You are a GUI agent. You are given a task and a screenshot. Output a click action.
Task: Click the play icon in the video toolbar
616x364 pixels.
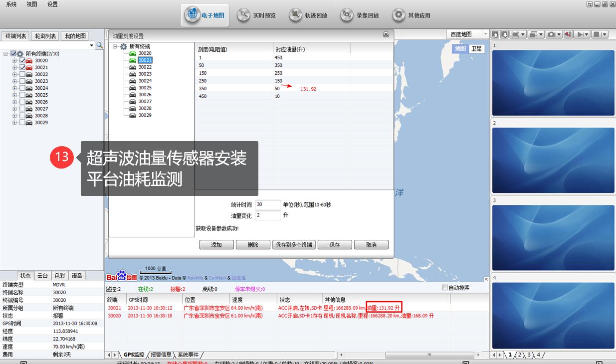(x=580, y=34)
